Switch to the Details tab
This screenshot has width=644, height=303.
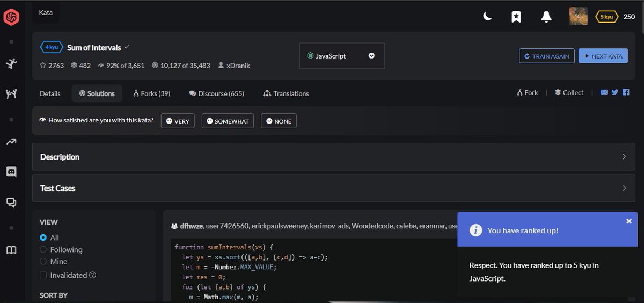point(50,93)
